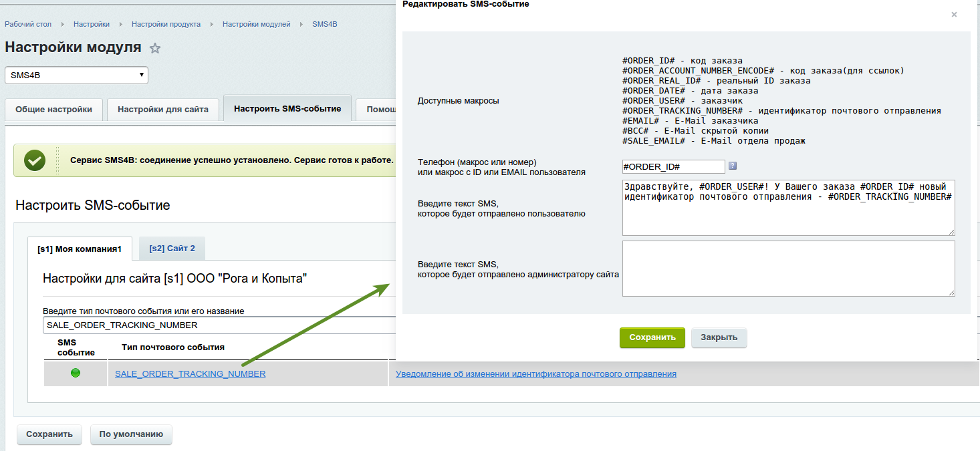Viewport: 980px width, 451px height.
Task: Select the [s1] Моя компания1 tab
Action: tap(80, 249)
